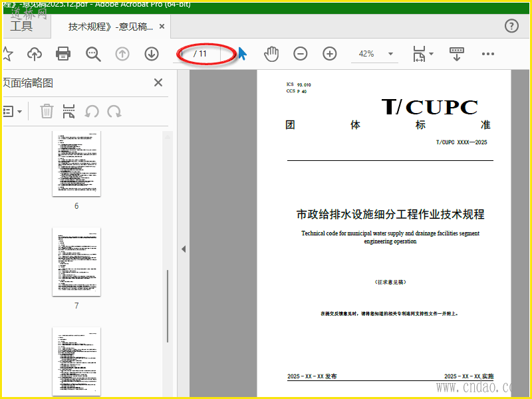Go to previous page with up arrow
The height and width of the screenshot is (399, 532).
click(x=122, y=54)
